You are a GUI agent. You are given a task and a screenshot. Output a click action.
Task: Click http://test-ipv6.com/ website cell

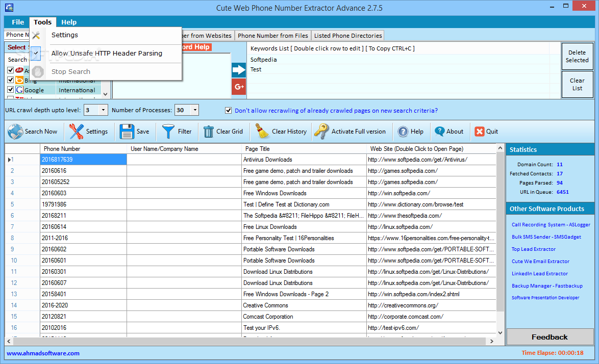click(431, 328)
